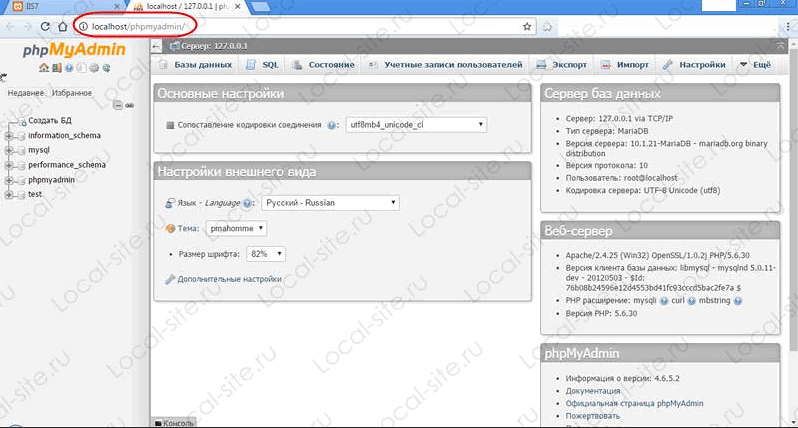798x428 pixels.
Task: Open the Экспорт tab
Action: click(562, 65)
